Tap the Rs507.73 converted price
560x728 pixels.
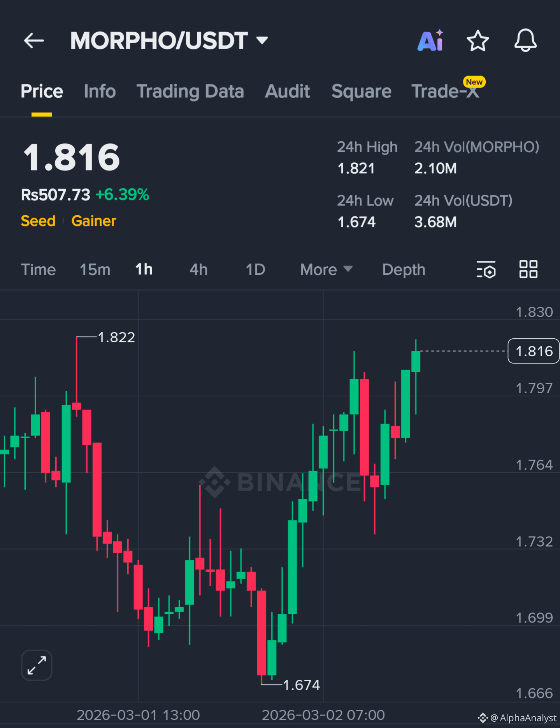coord(55,195)
